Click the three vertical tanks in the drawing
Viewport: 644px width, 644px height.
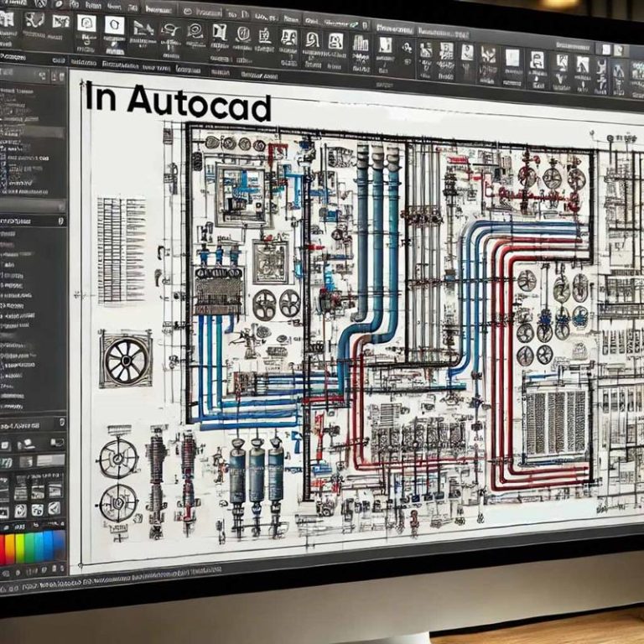point(256,474)
